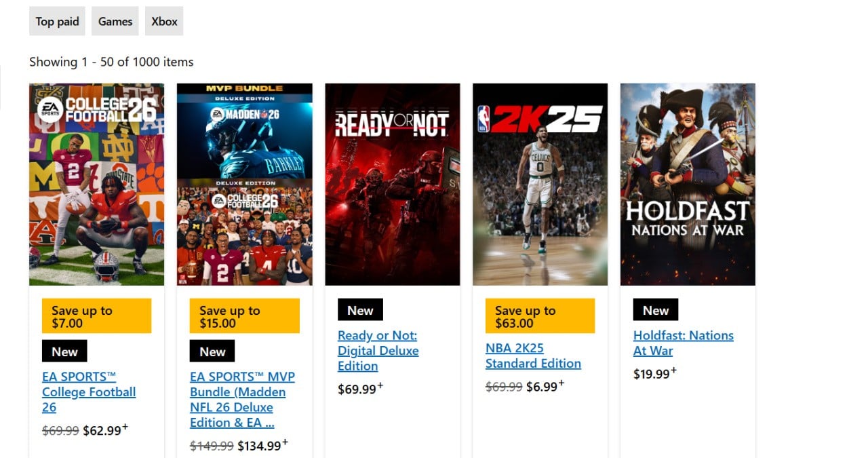Open the Holdfast: Nations At War link
The height and width of the screenshot is (458, 868).
coord(684,343)
